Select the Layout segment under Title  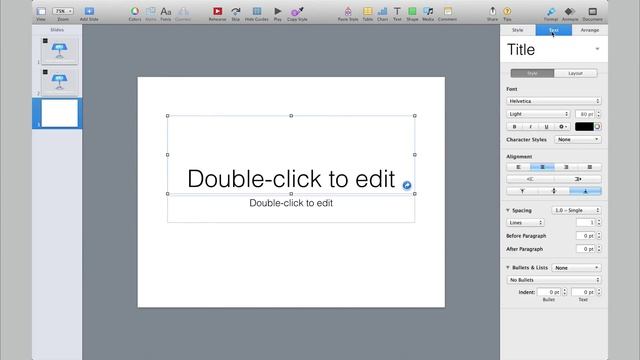[x=576, y=73]
